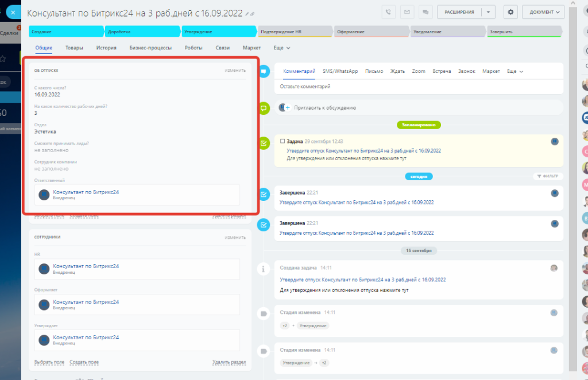This screenshot has width=588, height=380.
Task: Click avatar on first Завершена 22:21 card
Action: pyautogui.click(x=555, y=193)
